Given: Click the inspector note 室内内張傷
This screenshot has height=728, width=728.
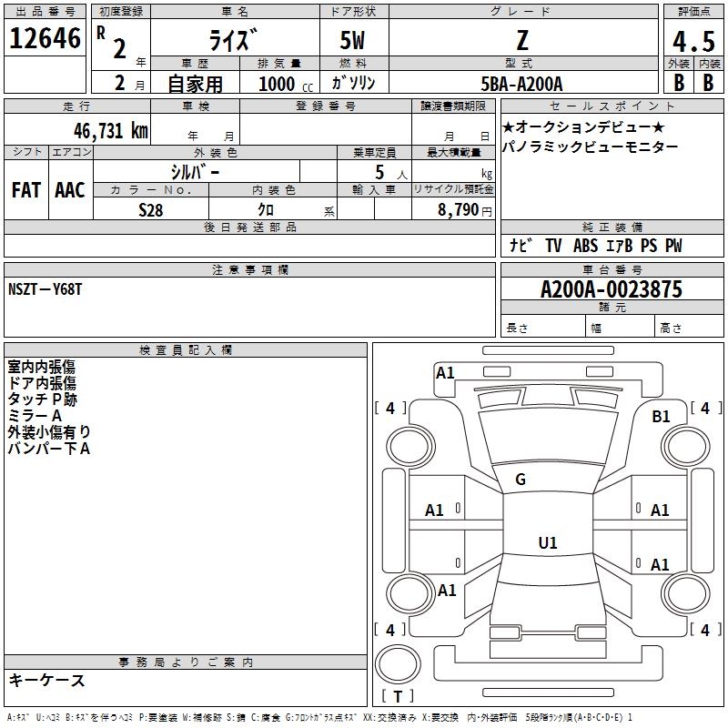Looking at the screenshot, I should tap(41, 368).
